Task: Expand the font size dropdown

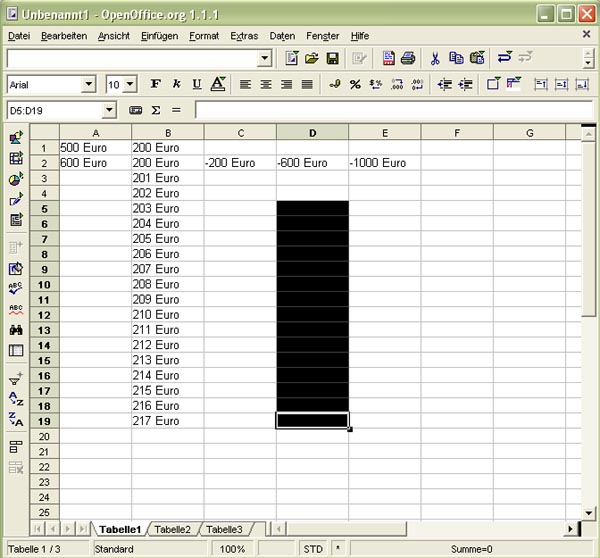Action: (x=131, y=85)
